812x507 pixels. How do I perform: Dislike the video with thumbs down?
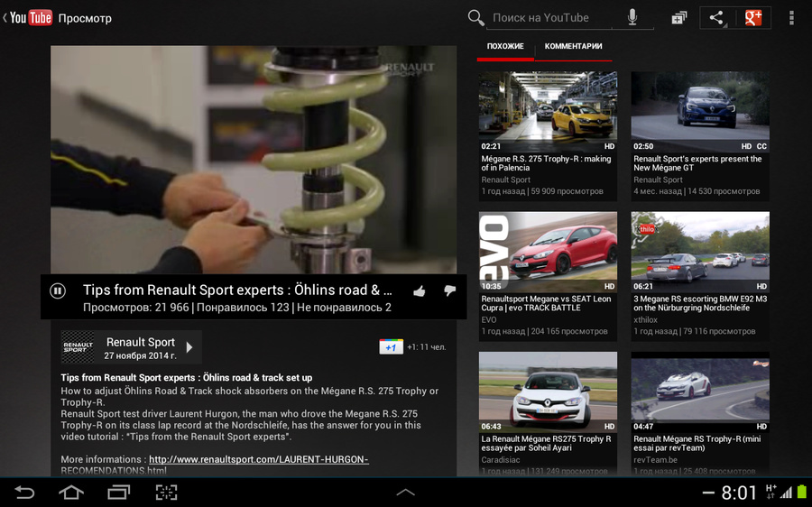[449, 291]
